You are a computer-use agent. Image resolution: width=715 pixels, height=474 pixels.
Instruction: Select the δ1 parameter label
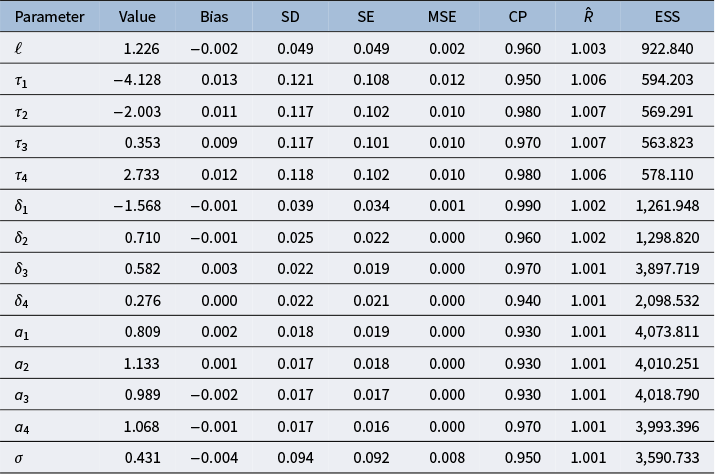[21, 206]
